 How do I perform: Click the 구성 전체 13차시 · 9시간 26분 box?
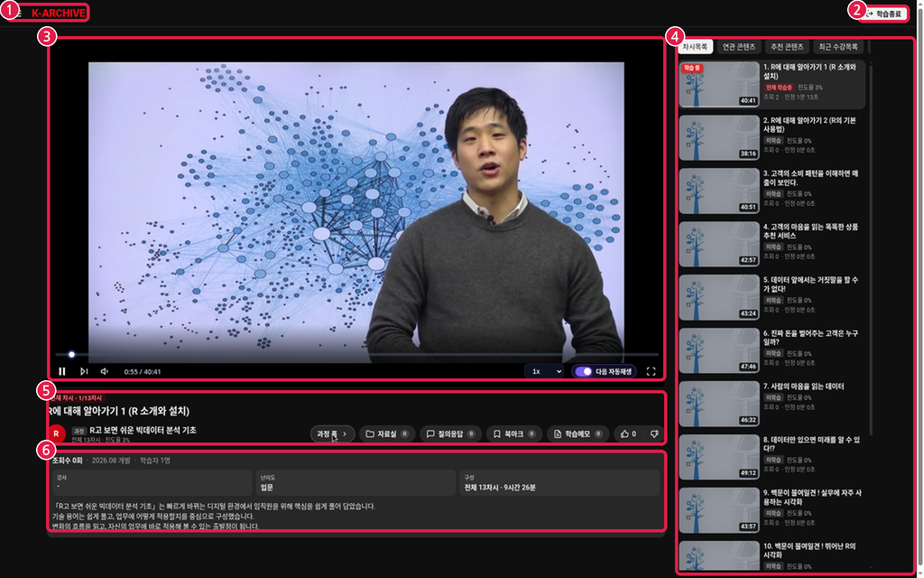click(559, 482)
